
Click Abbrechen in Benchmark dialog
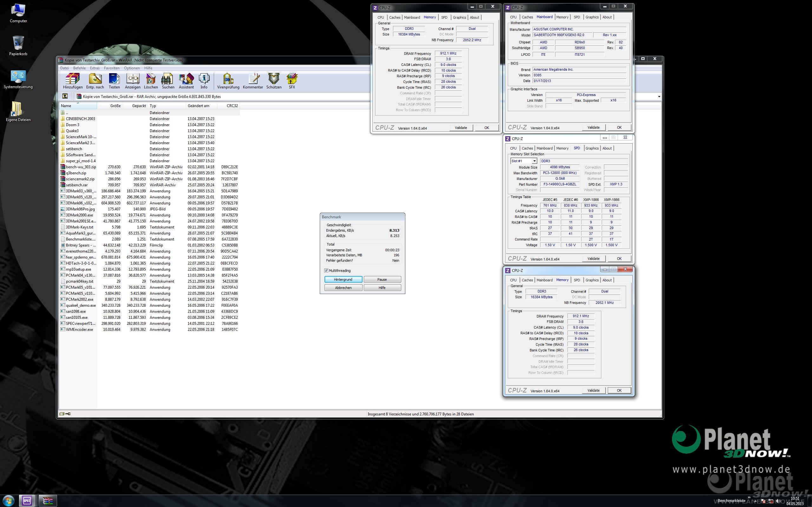(343, 288)
